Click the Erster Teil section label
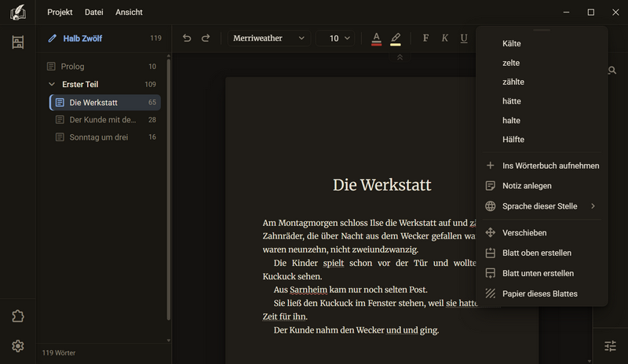628x364 pixels. pyautogui.click(x=80, y=85)
